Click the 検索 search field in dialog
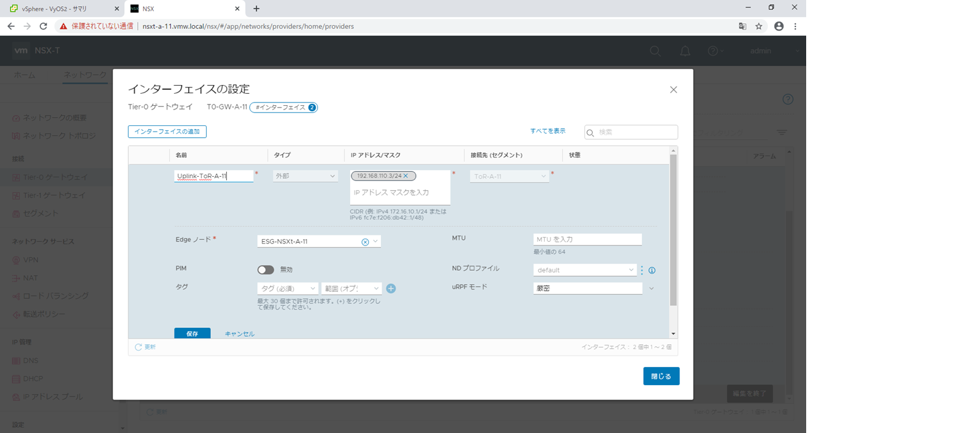Image resolution: width=980 pixels, height=433 pixels. click(631, 132)
